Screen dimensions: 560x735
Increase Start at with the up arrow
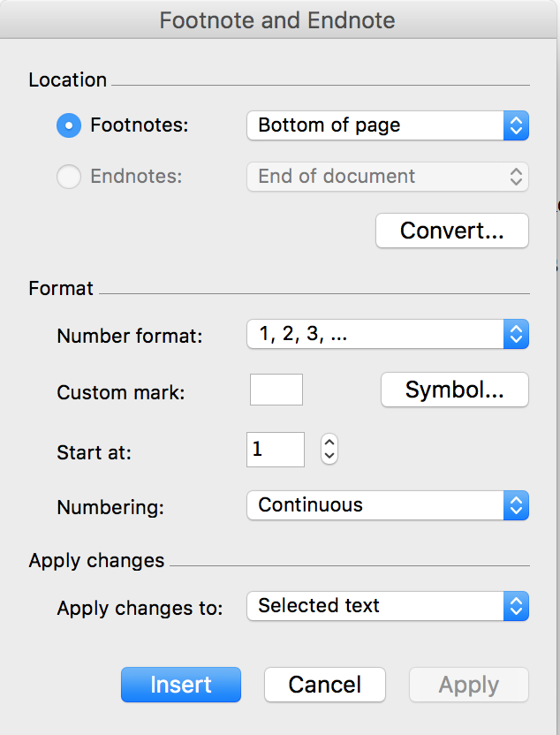[x=329, y=443]
